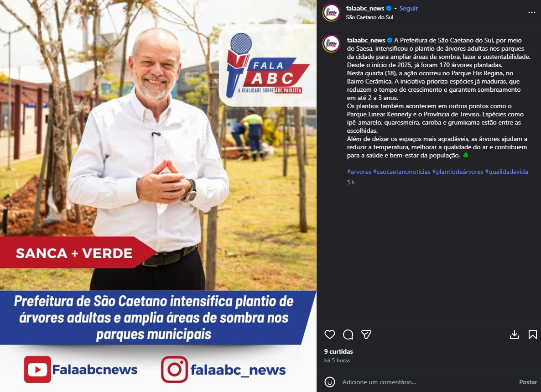Click the caption's falaabc_news avatar
Viewport: 541px width, 392px height.
click(331, 43)
